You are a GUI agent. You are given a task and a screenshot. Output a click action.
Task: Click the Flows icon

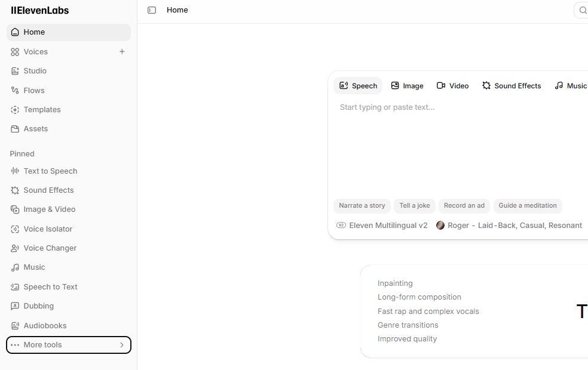pos(15,90)
